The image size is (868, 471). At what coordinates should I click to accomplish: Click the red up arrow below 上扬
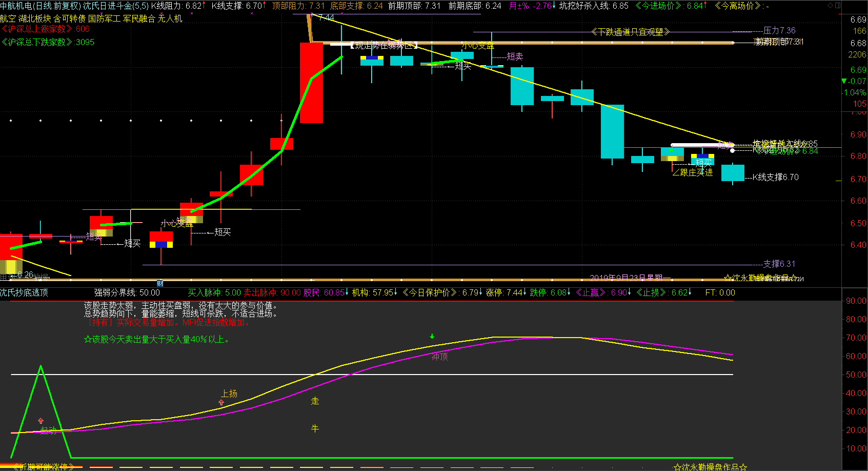pyautogui.click(x=221, y=402)
